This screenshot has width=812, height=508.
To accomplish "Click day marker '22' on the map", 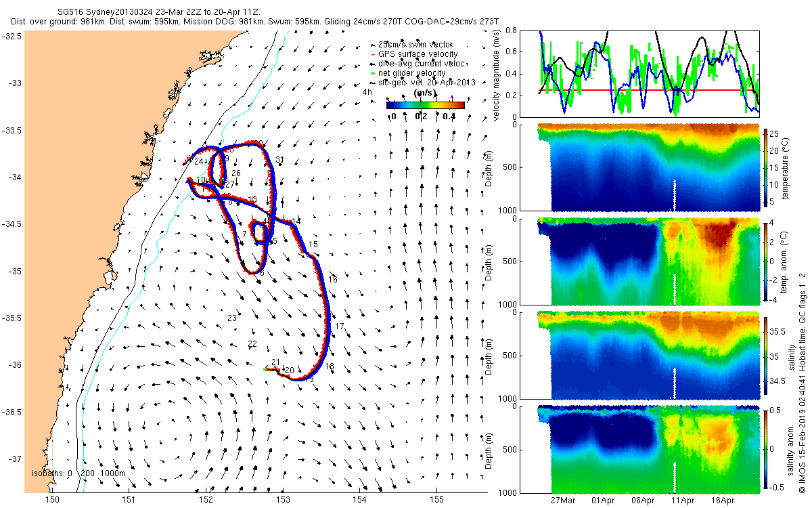I will click(x=252, y=344).
